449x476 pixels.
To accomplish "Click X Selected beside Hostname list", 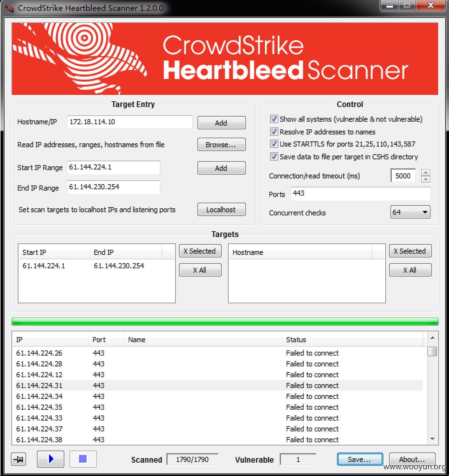I will pos(410,251).
